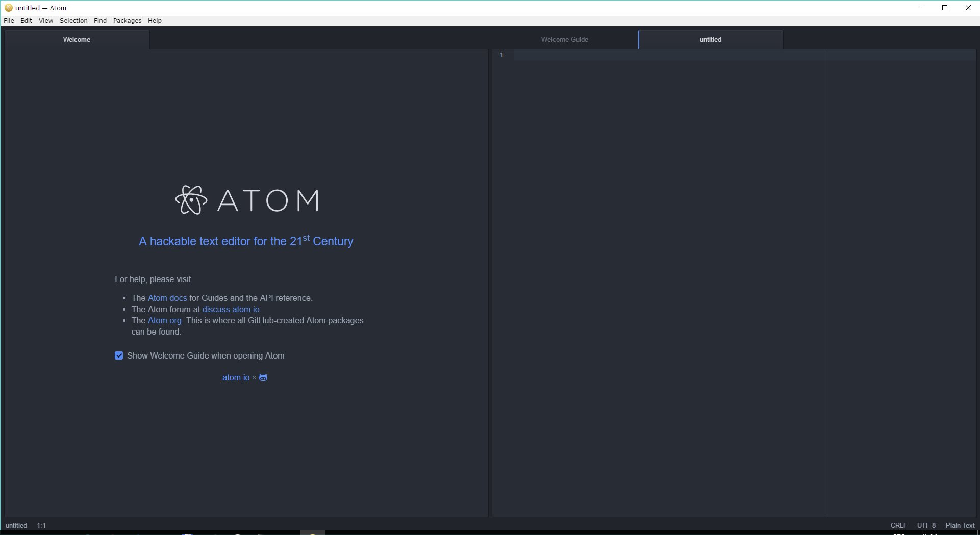Open the Atom docs link
Viewport: 980px width, 535px height.
167,298
